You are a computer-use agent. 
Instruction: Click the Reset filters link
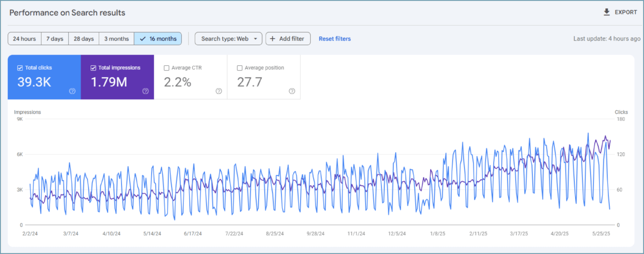pos(335,39)
